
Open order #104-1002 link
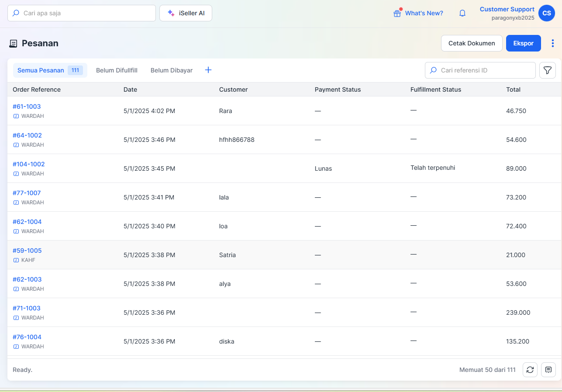coord(29,164)
